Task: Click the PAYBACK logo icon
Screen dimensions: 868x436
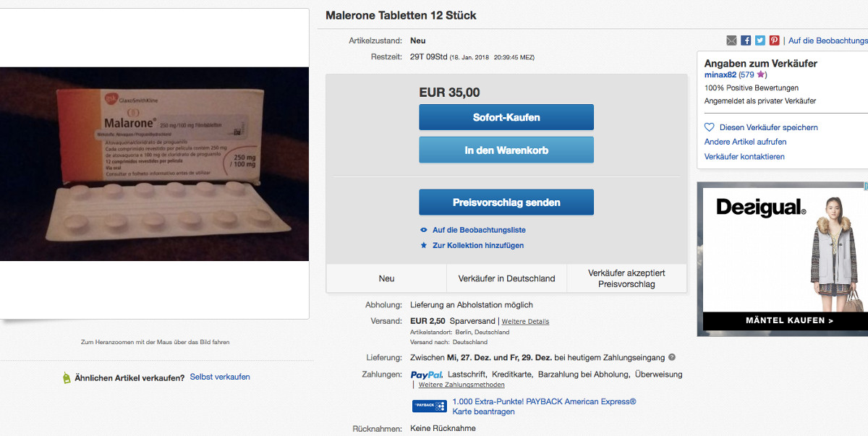Action: (429, 406)
